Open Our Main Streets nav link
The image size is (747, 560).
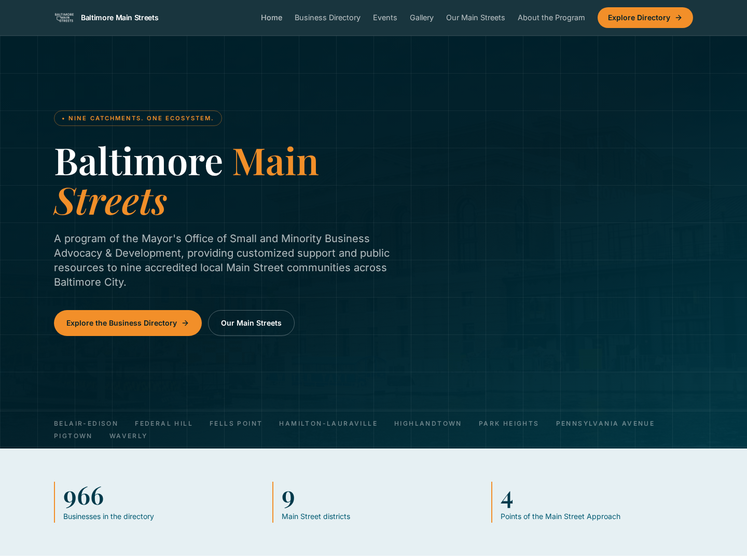coord(476,18)
